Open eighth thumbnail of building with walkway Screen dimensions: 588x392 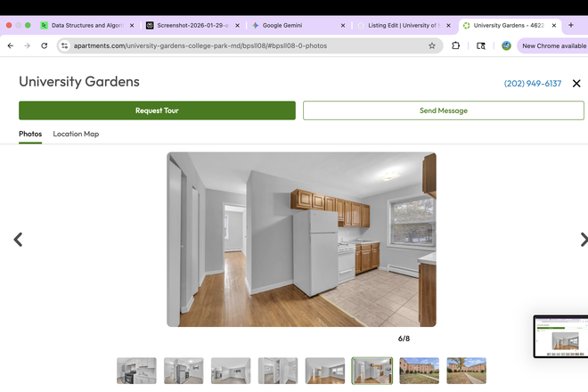click(467, 371)
